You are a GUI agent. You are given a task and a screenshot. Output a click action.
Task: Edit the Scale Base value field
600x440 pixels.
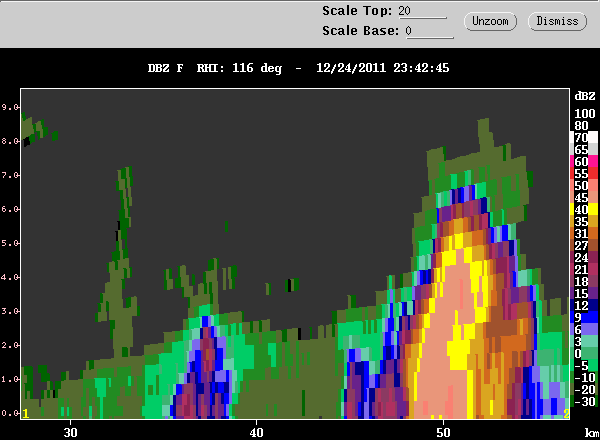430,31
